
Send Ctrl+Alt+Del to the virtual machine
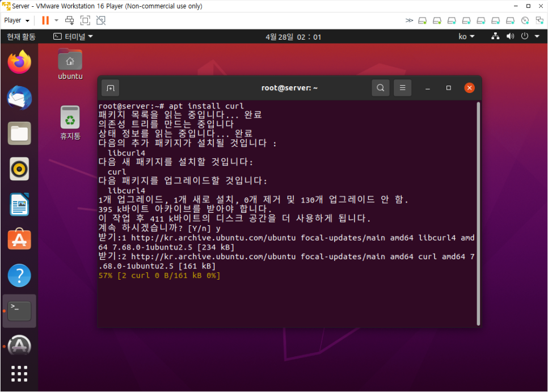click(70, 20)
